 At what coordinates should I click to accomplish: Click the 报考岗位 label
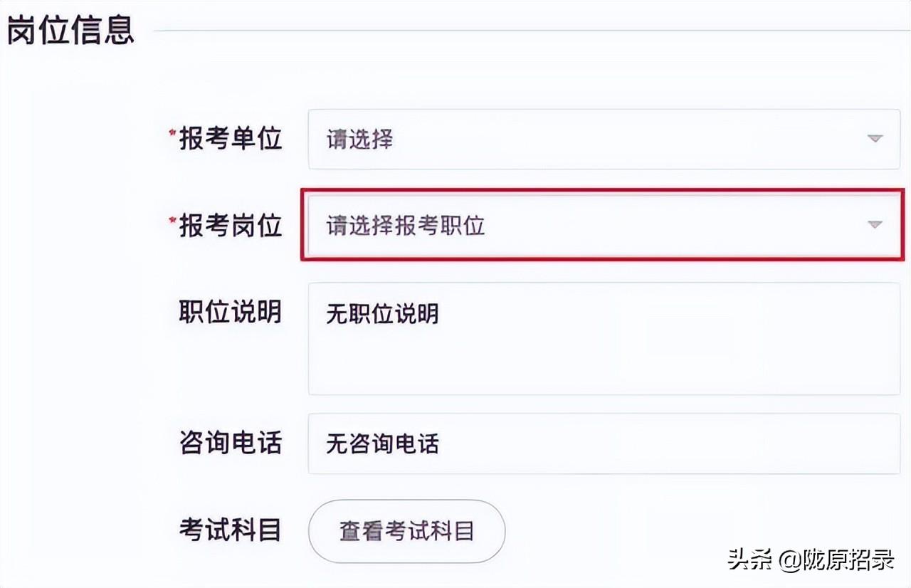pos(231,225)
